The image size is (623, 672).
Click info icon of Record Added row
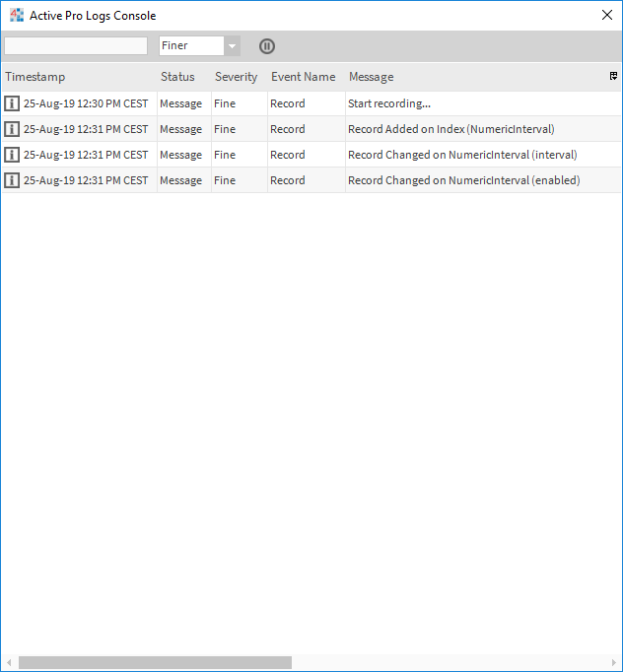point(12,129)
